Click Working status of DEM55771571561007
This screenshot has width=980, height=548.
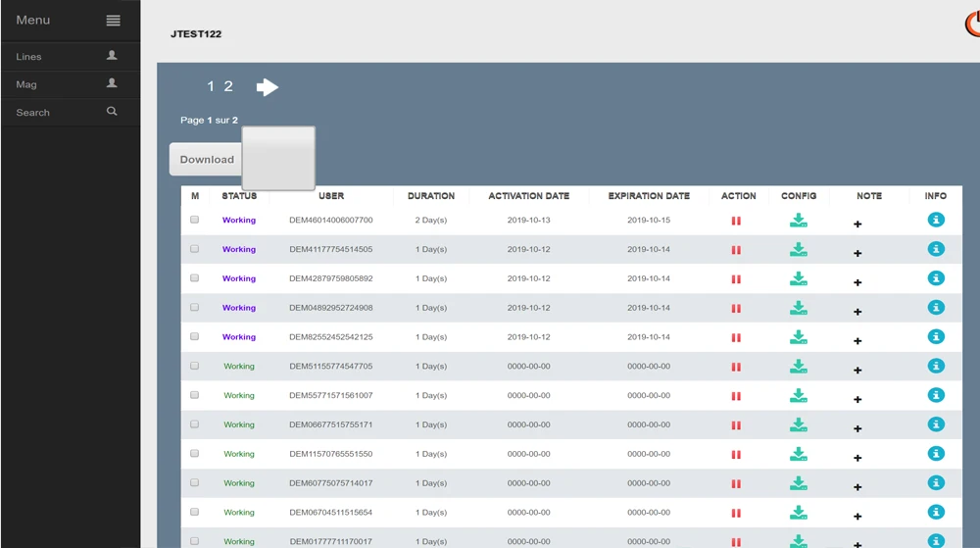(239, 395)
